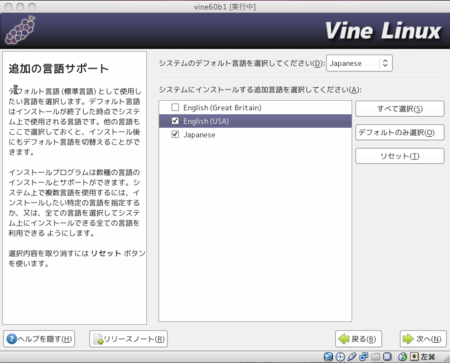
Task: Go back with 戻る(B) button
Action: [358, 339]
